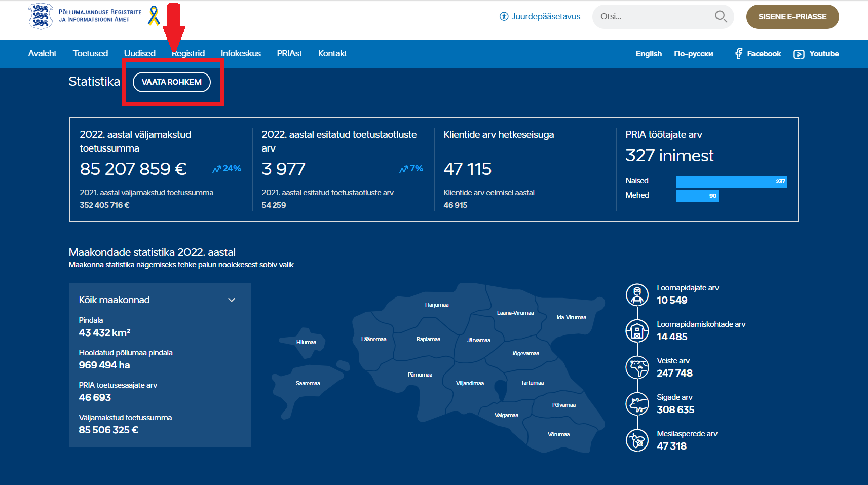Expand the Kõik maakonnad dropdown chevron
The width and height of the screenshot is (868, 485).
pos(232,300)
